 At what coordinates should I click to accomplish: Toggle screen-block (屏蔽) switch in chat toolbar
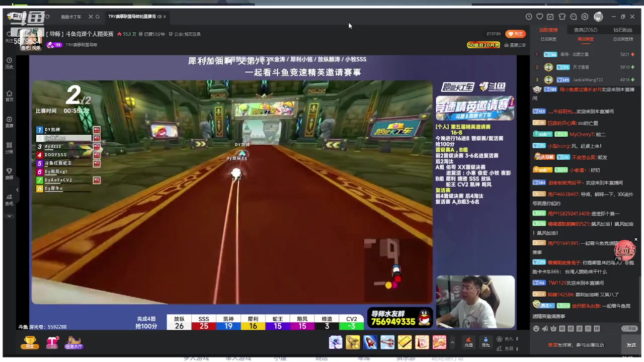click(629, 329)
